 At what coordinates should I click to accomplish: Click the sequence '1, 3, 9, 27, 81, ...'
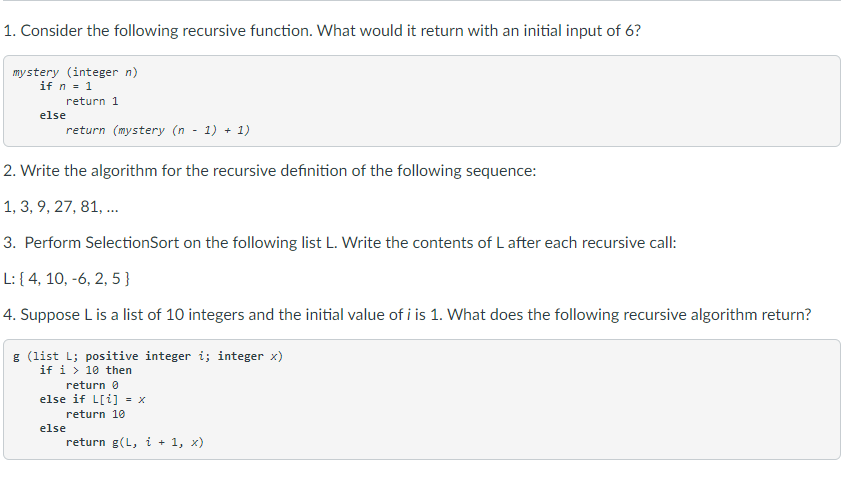[61, 207]
